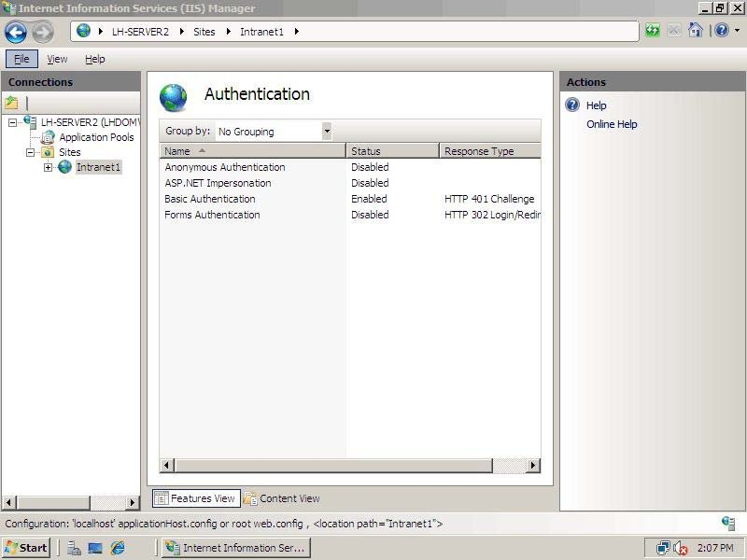Open the Help menu
This screenshot has height=560, width=747.
[x=95, y=59]
